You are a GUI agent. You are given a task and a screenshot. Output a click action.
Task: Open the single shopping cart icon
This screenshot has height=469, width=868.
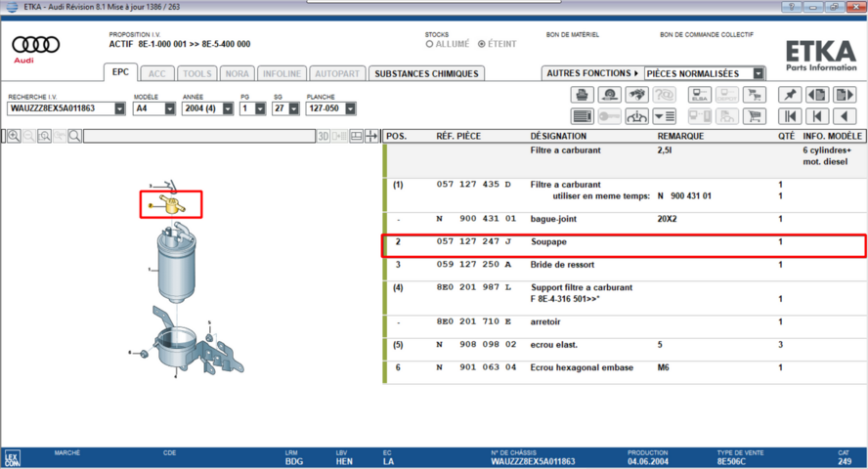[755, 116]
